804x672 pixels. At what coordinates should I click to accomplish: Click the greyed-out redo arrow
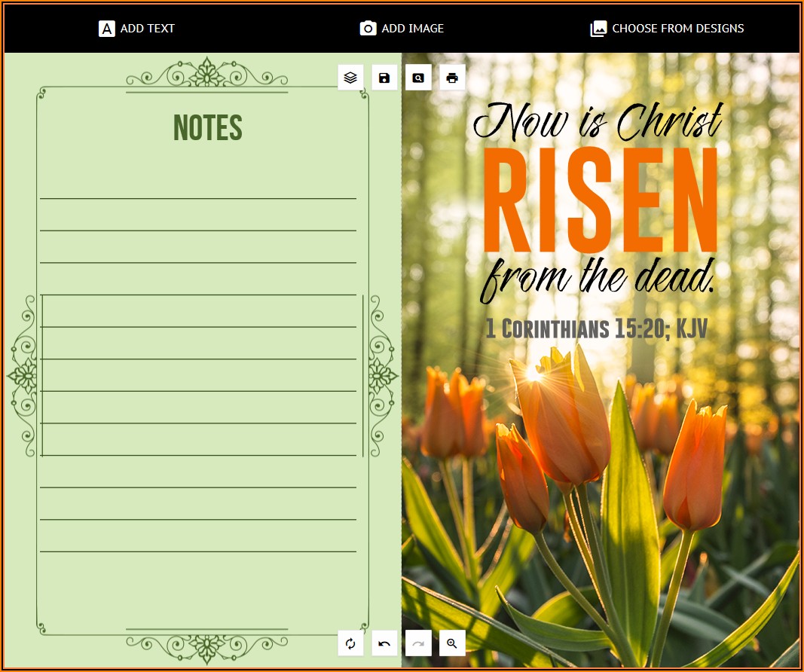[418, 643]
